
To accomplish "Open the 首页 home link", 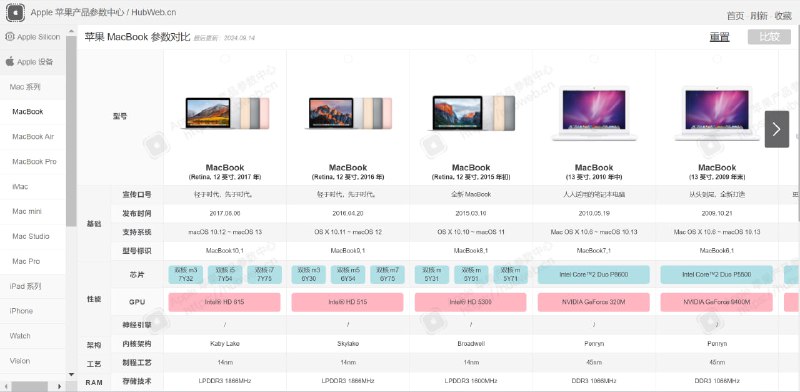I will (735, 16).
